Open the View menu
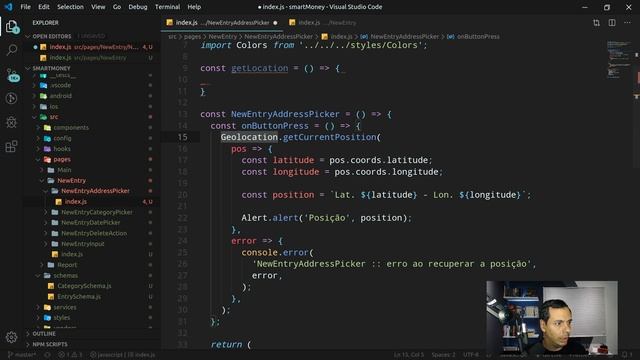 click(x=98, y=7)
